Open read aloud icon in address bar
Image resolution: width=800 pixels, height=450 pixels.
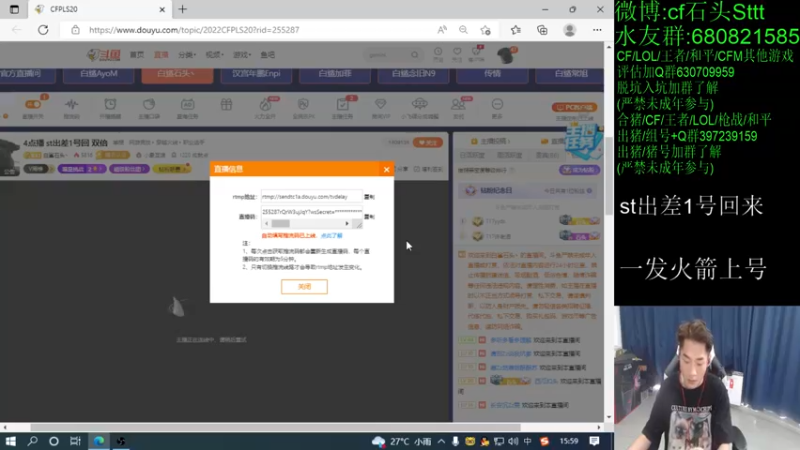[x=442, y=30]
